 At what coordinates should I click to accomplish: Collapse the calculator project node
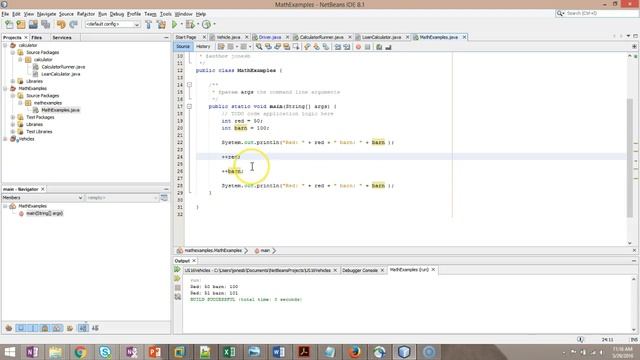click(5, 45)
